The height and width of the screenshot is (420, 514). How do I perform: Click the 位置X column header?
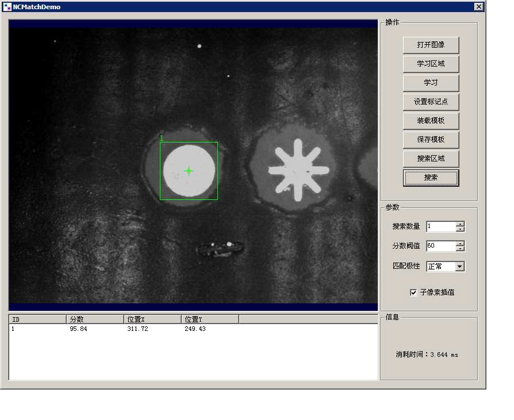point(152,319)
